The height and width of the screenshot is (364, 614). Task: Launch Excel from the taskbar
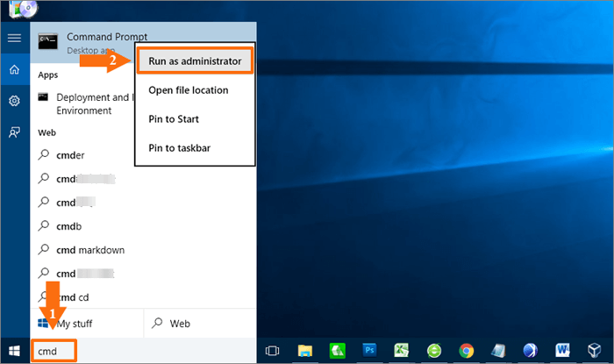coord(402,350)
